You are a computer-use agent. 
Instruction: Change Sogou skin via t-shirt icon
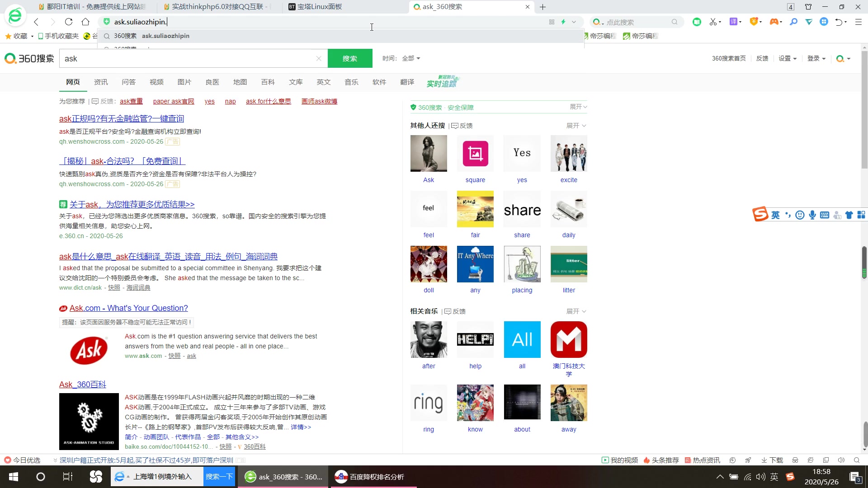(x=849, y=216)
